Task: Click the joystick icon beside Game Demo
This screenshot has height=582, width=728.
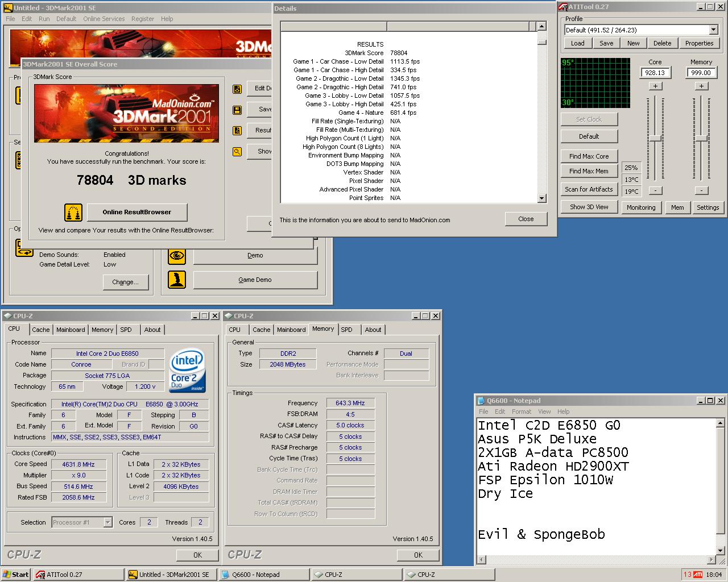Action: click(x=177, y=280)
